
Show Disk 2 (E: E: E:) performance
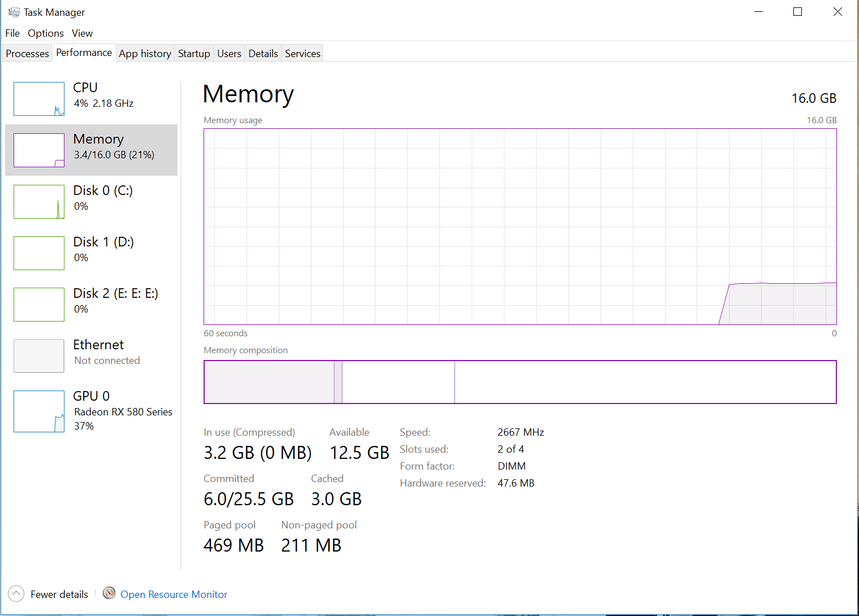[39, 305]
